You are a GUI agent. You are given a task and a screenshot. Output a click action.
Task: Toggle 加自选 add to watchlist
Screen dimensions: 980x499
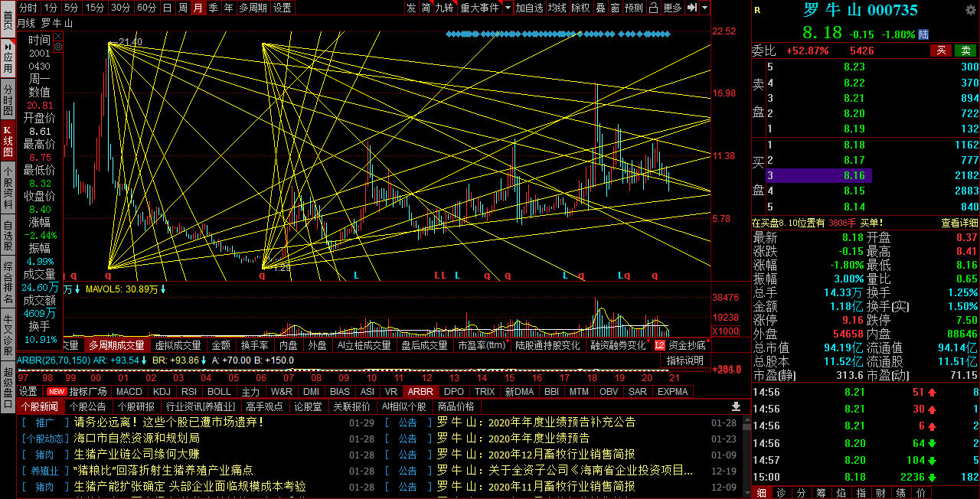click(x=529, y=8)
